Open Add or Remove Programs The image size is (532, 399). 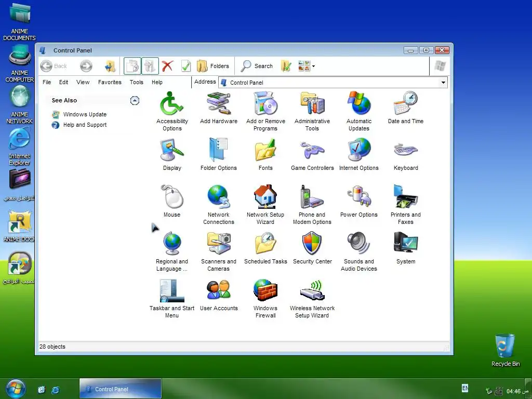(265, 111)
